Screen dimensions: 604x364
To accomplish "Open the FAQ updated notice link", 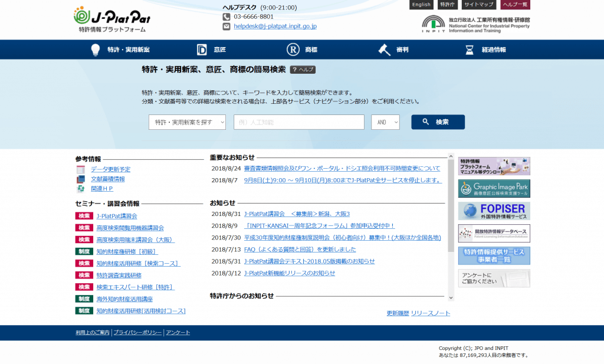I will click(x=300, y=250).
